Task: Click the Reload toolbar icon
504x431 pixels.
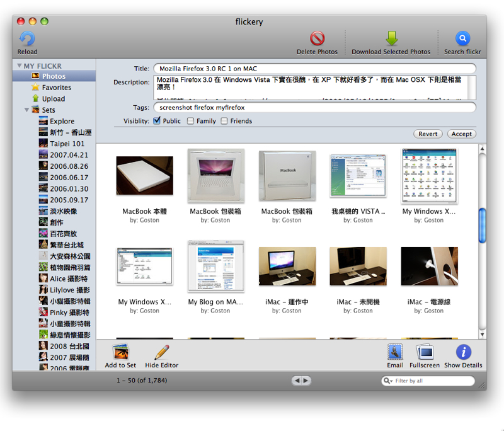Action: [x=27, y=38]
